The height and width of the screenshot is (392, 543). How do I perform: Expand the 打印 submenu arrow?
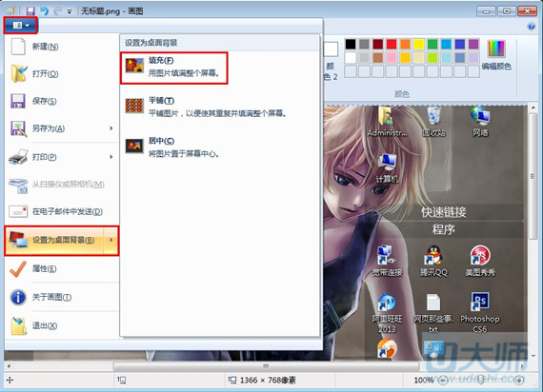click(x=111, y=157)
